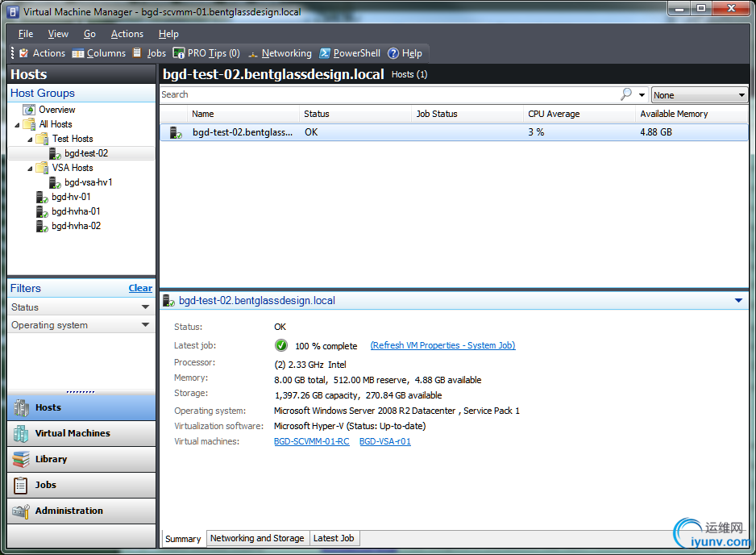The height and width of the screenshot is (555, 756).
Task: Click the 4.88 GB memory cell
Action: [x=656, y=132]
